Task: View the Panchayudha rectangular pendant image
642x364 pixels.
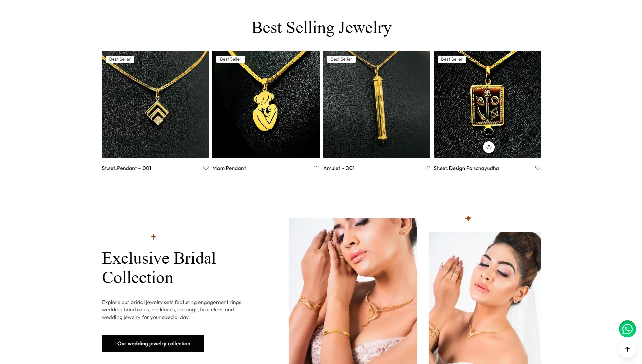Action: [x=487, y=104]
